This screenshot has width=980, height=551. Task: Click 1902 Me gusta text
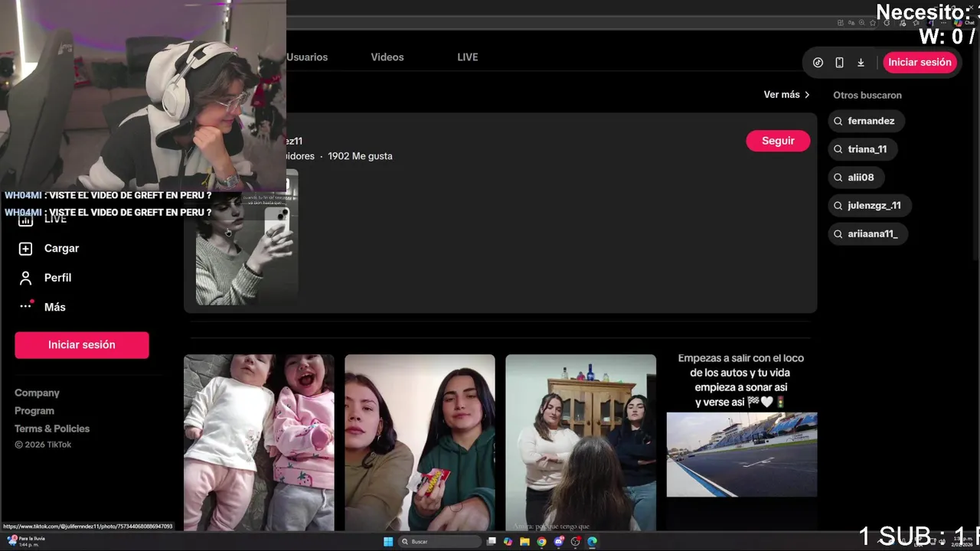click(360, 156)
